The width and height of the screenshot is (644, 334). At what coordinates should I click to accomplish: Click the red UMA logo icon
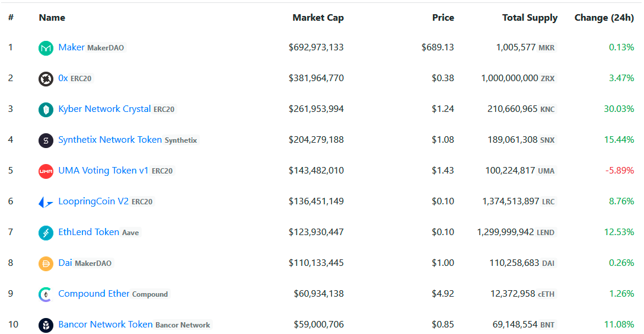46,171
